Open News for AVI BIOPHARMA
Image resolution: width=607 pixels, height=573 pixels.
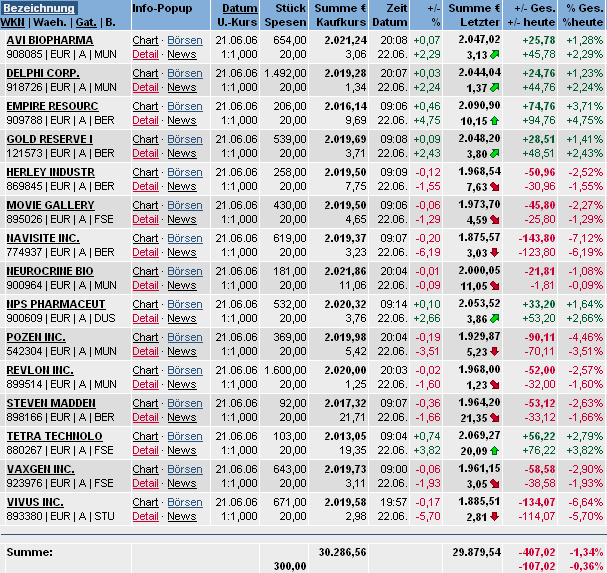[182, 54]
